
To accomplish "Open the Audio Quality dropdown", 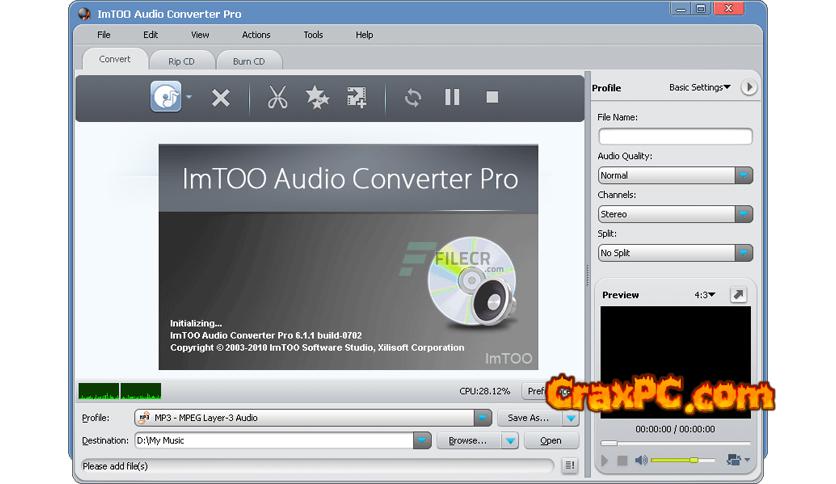I will (x=743, y=175).
